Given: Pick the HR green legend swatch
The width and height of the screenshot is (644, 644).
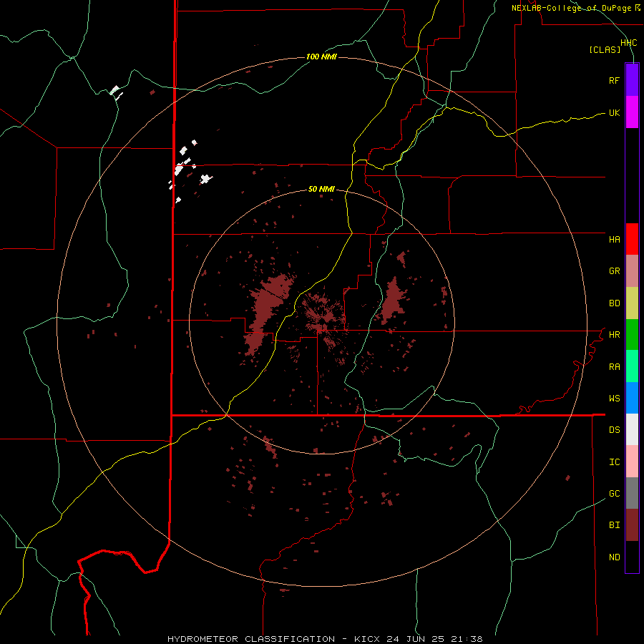Looking at the screenshot, I should pos(632,335).
